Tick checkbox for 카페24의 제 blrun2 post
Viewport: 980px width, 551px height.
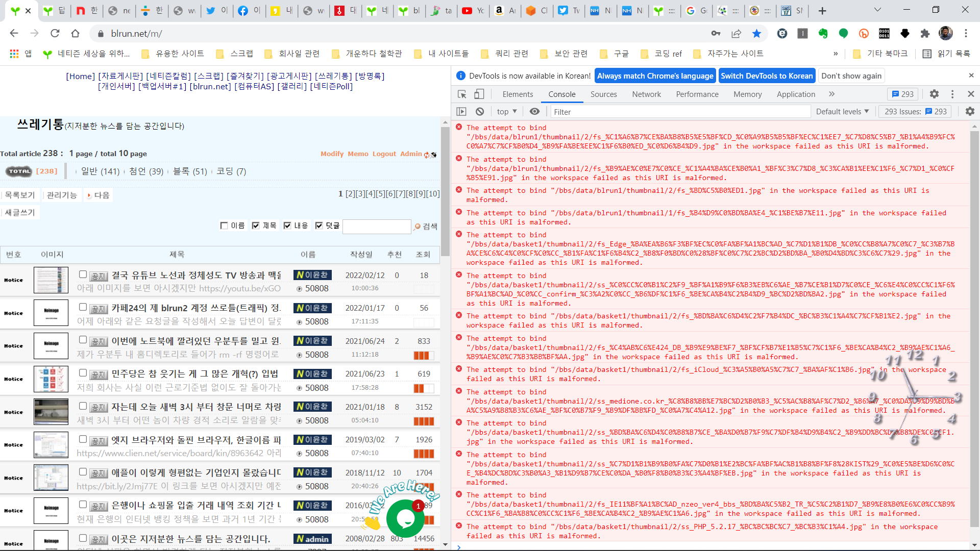[83, 307]
